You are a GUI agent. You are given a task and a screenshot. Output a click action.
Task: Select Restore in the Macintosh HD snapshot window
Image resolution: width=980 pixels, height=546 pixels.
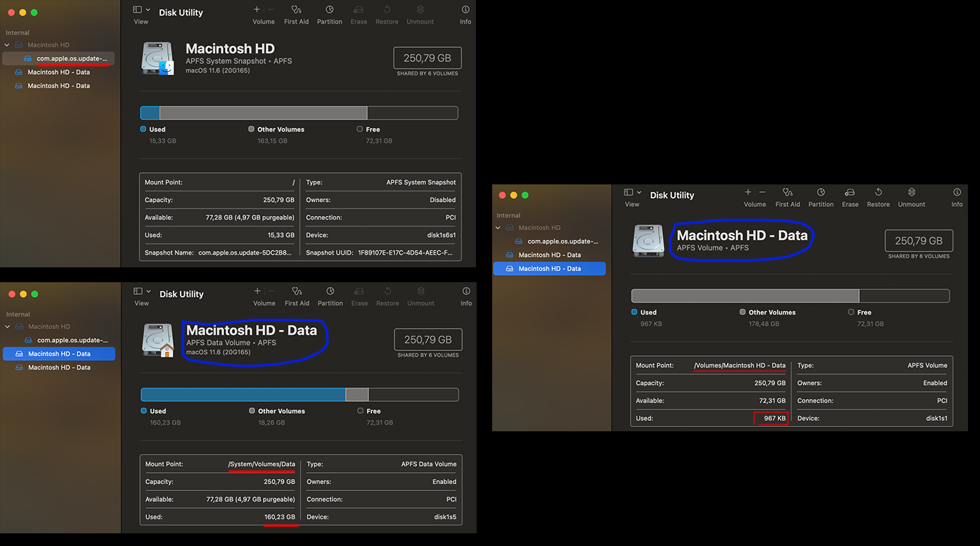tap(387, 10)
